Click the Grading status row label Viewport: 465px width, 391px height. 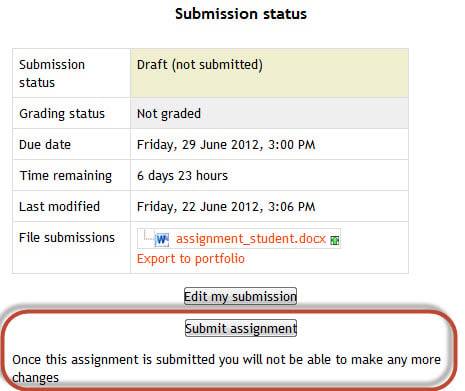point(62,114)
